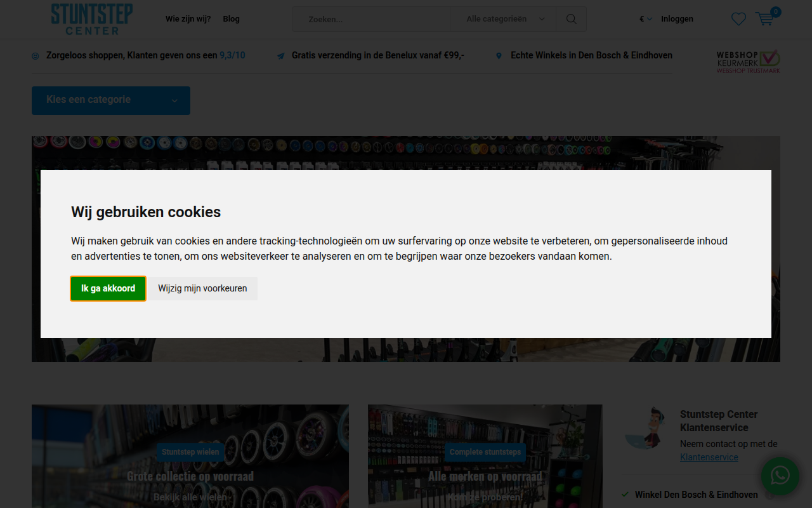The width and height of the screenshot is (812, 508).
Task: Click Echte Winkels in Den Bosch & Eindhoven
Action: coord(591,56)
